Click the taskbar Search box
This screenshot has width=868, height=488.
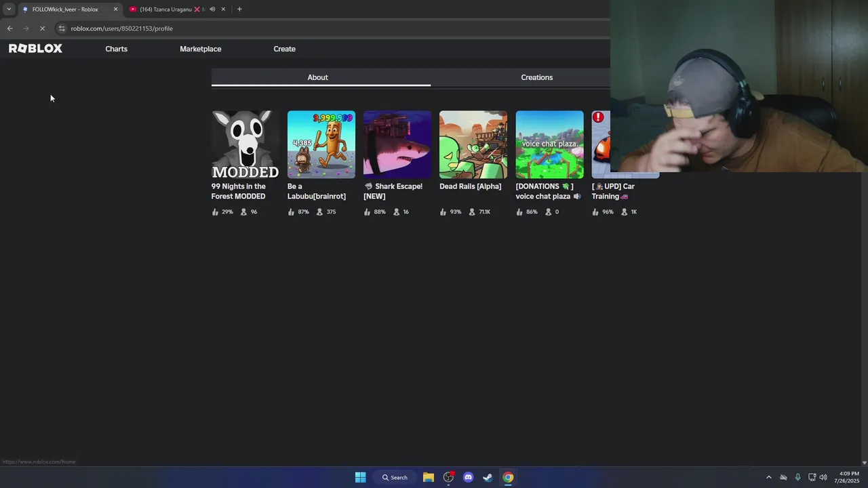395,477
